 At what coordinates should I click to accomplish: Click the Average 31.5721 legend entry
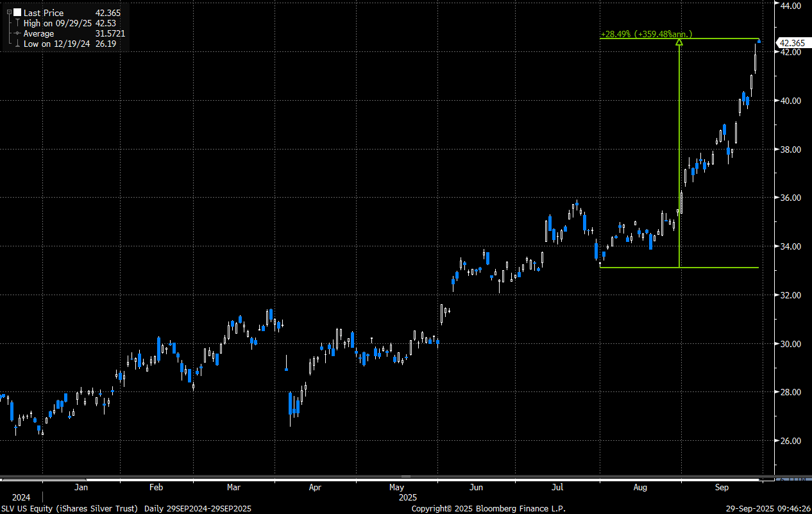click(x=74, y=33)
